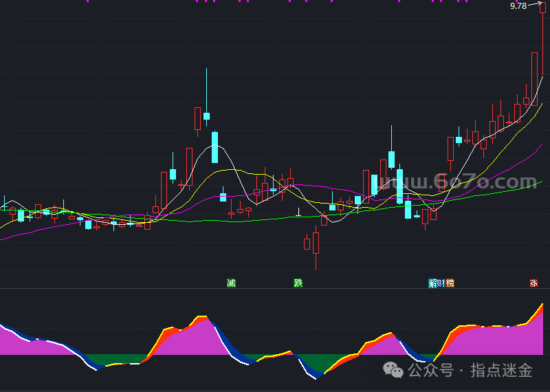The image size is (550, 392).
Task: Click the yellow peak at indicator's right end
Action: pos(542,305)
